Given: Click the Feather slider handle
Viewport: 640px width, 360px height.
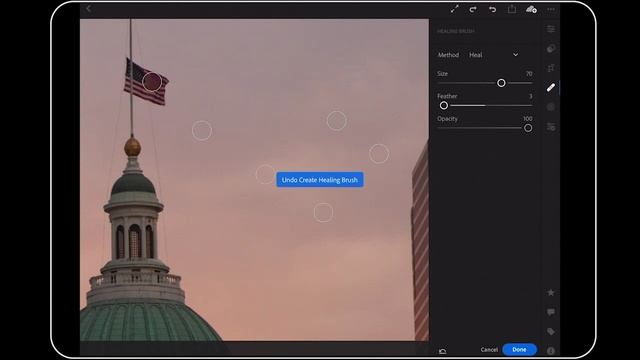Looking at the screenshot, I should (x=444, y=105).
